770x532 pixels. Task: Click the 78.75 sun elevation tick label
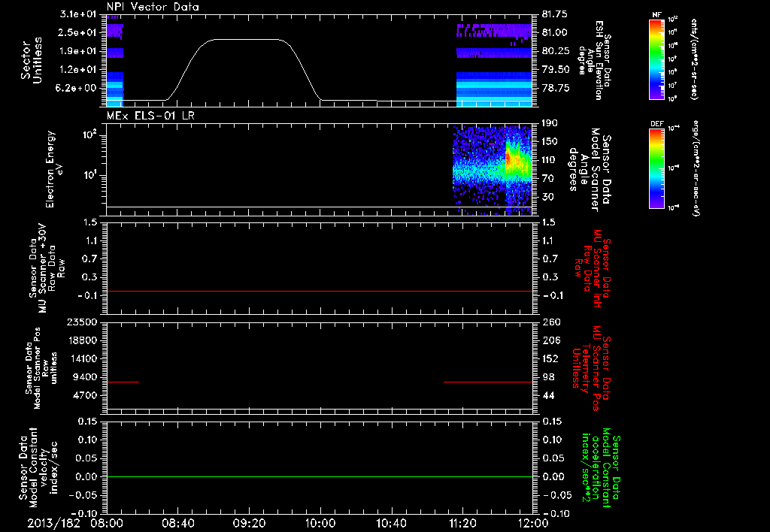point(555,89)
